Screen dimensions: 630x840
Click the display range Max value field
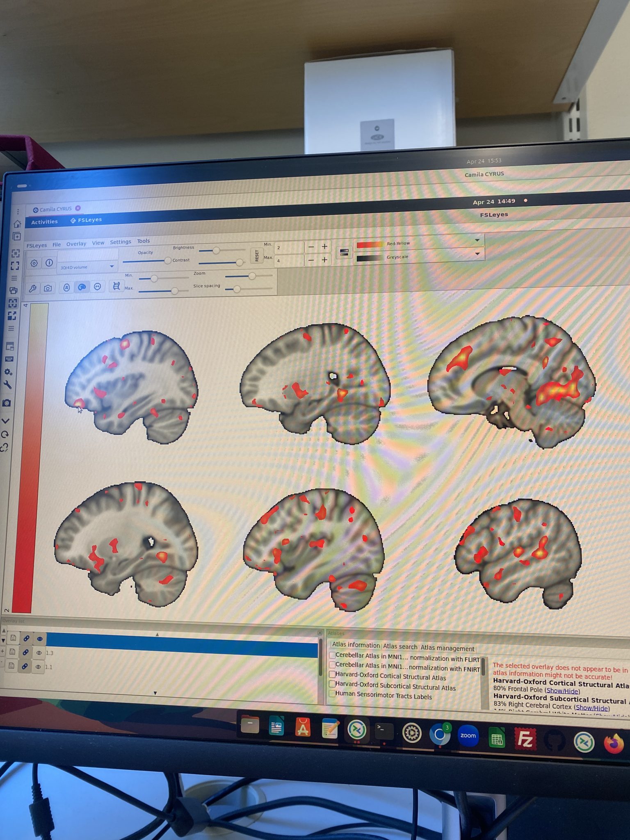289,260
